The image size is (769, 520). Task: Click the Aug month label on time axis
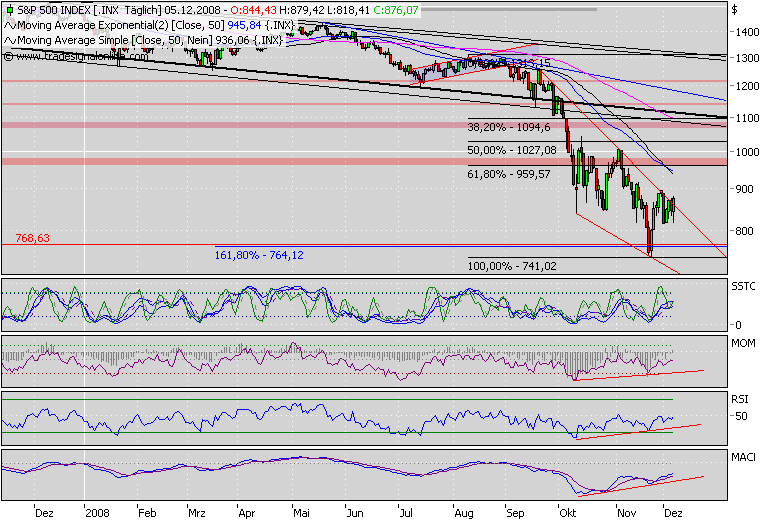coord(464,513)
